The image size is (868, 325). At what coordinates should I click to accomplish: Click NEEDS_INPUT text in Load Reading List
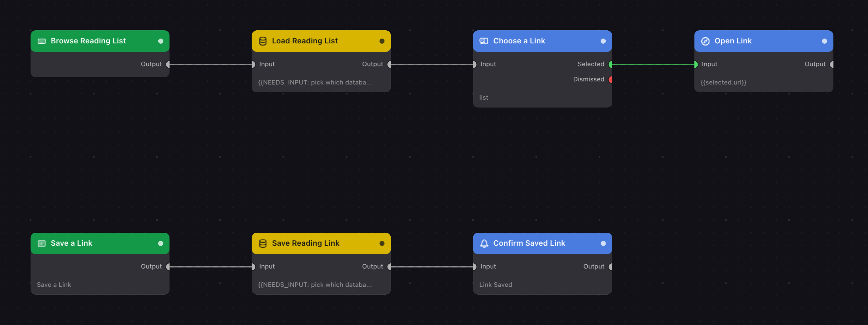(x=315, y=82)
